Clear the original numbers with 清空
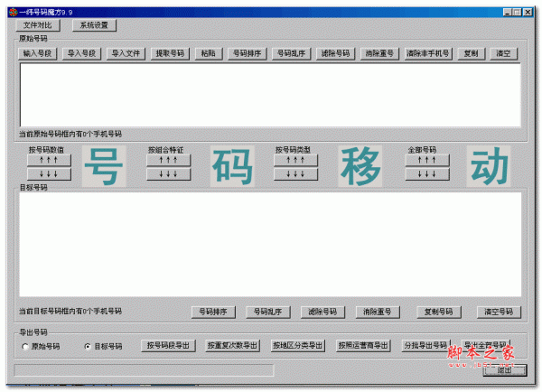 click(504, 53)
